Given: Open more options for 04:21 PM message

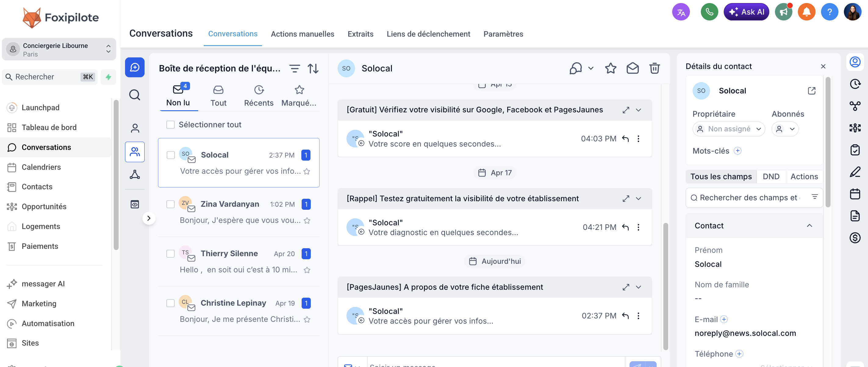Looking at the screenshot, I should 638,227.
